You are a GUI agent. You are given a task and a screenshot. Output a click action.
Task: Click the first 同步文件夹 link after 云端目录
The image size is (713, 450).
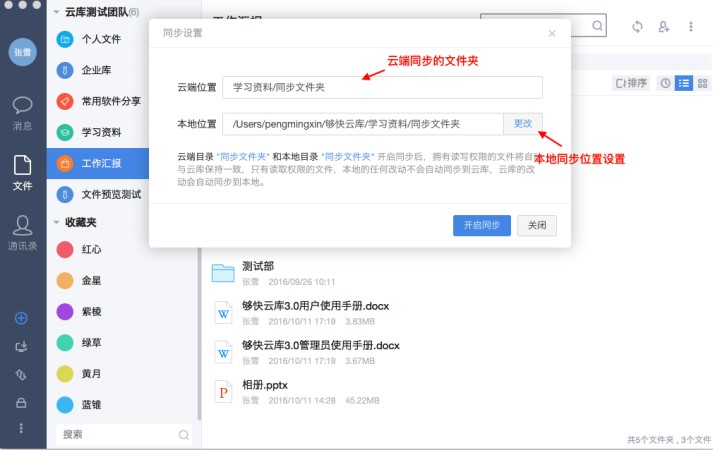(243, 157)
